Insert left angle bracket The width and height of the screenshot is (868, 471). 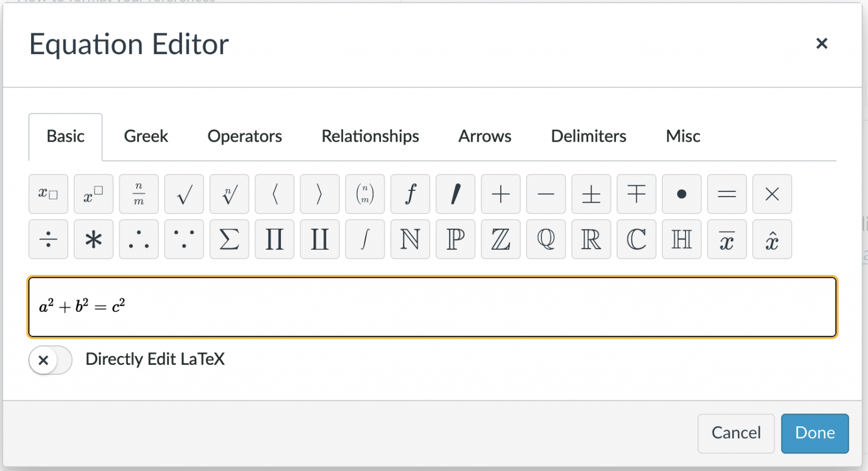point(275,194)
